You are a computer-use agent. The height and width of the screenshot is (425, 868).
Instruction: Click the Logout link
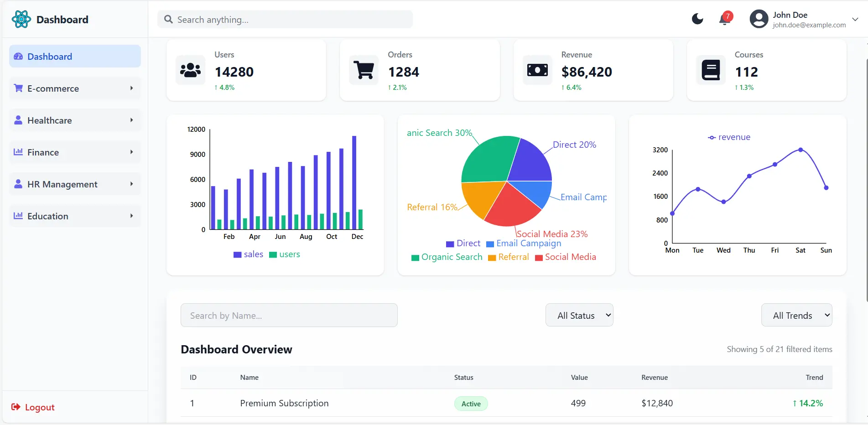point(33,407)
